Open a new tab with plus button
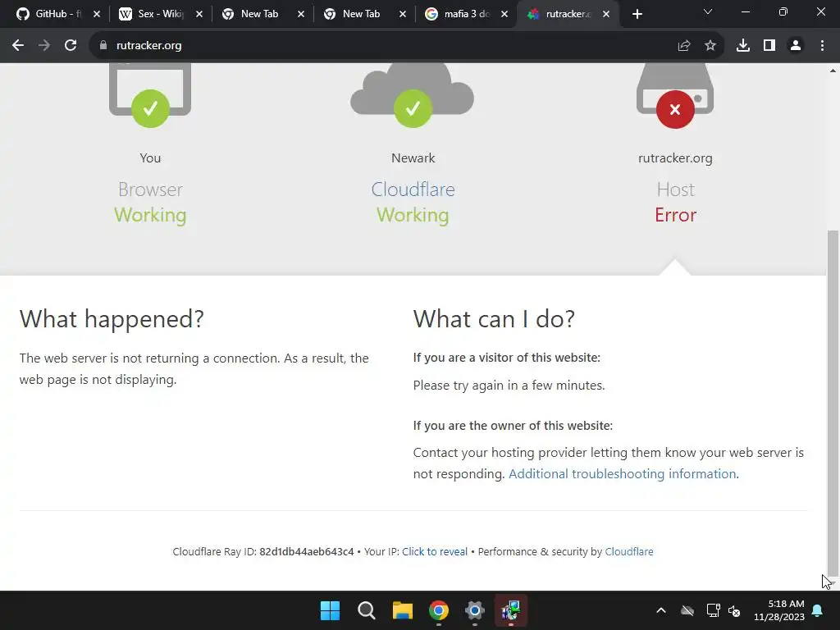The height and width of the screenshot is (630, 840). pyautogui.click(x=637, y=15)
